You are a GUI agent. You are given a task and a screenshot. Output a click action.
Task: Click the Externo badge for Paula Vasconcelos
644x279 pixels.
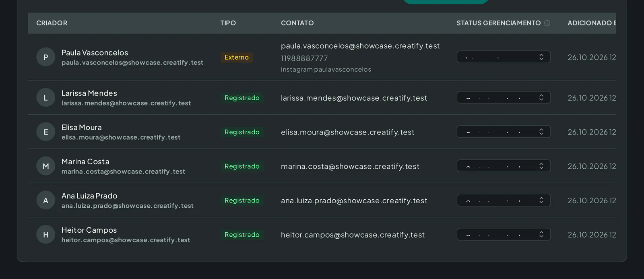pos(237,57)
